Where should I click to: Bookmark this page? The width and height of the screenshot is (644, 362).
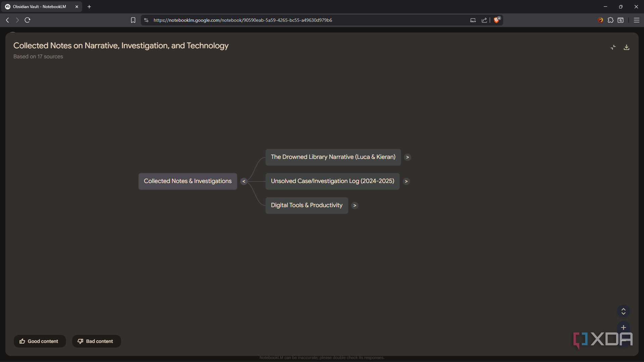pos(133,20)
